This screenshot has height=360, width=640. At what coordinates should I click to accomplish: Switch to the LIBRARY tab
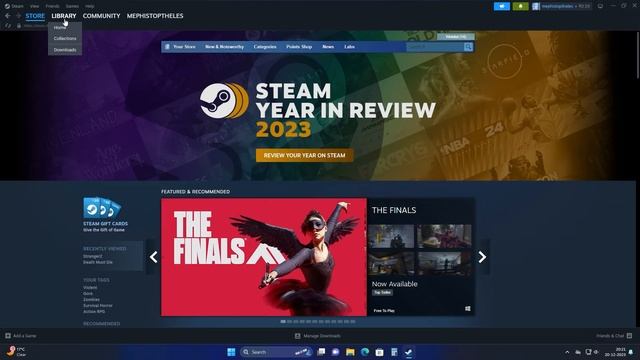pos(64,16)
